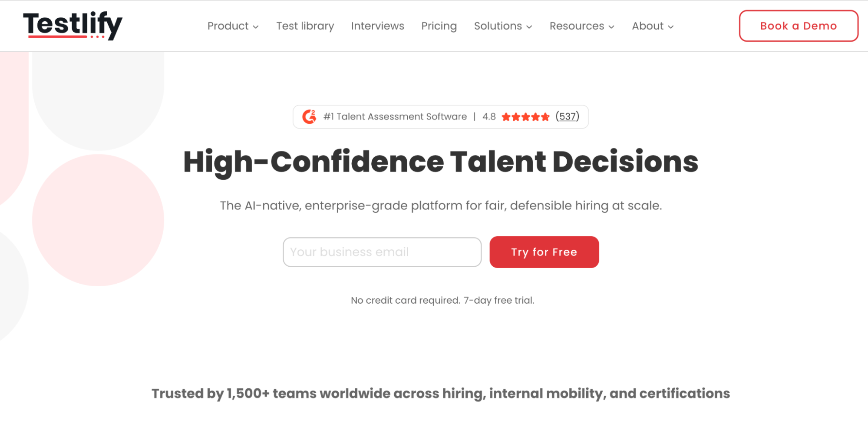This screenshot has height=434, width=868.
Task: Expand the About dropdown chevron
Action: point(671,27)
